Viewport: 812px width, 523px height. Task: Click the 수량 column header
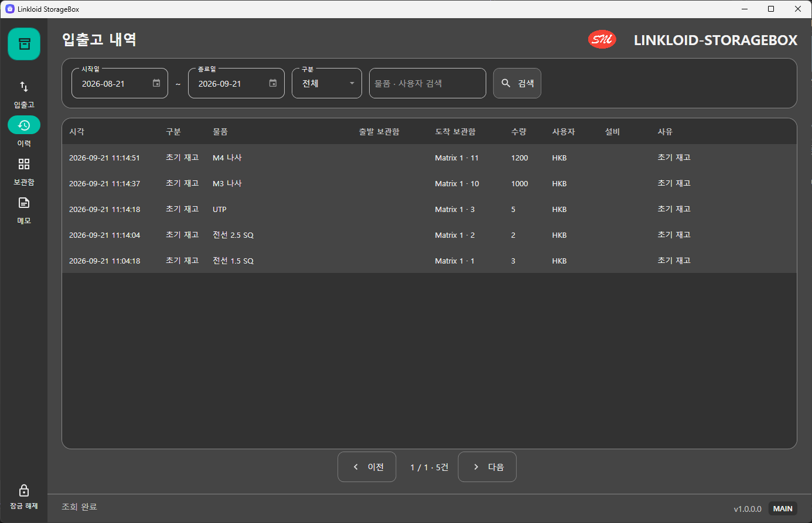coord(519,132)
